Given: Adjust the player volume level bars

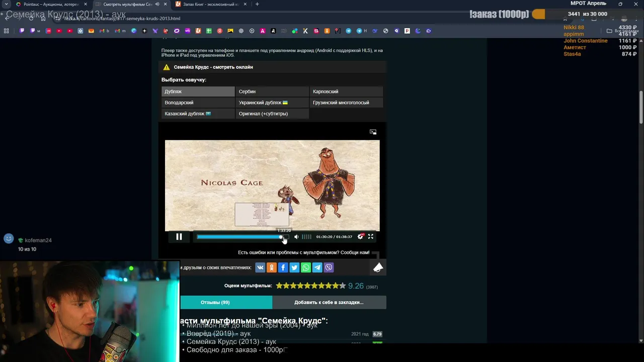Looking at the screenshot, I should coord(306,237).
